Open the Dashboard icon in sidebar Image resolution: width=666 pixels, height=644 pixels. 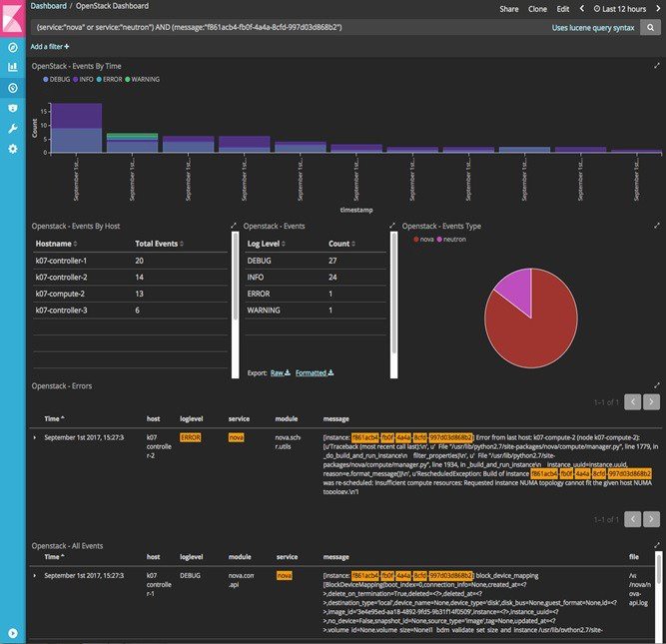[x=13, y=88]
